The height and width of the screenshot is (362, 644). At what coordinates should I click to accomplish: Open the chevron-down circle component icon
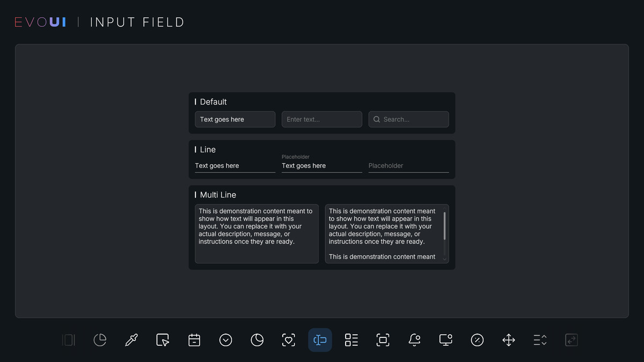(225, 340)
